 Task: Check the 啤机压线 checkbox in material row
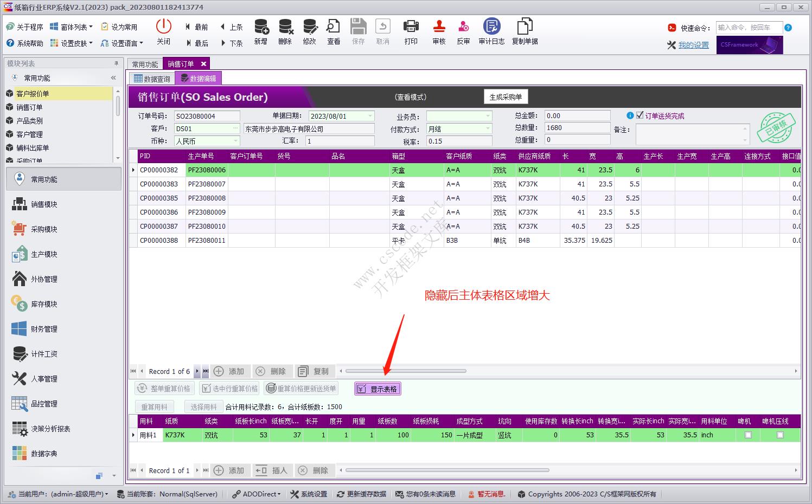tap(780, 435)
